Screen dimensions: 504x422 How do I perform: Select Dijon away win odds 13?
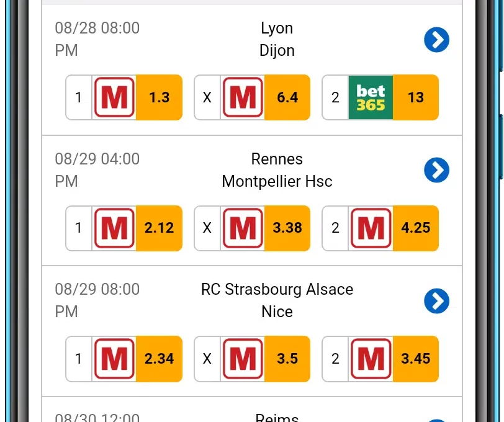pos(416,97)
